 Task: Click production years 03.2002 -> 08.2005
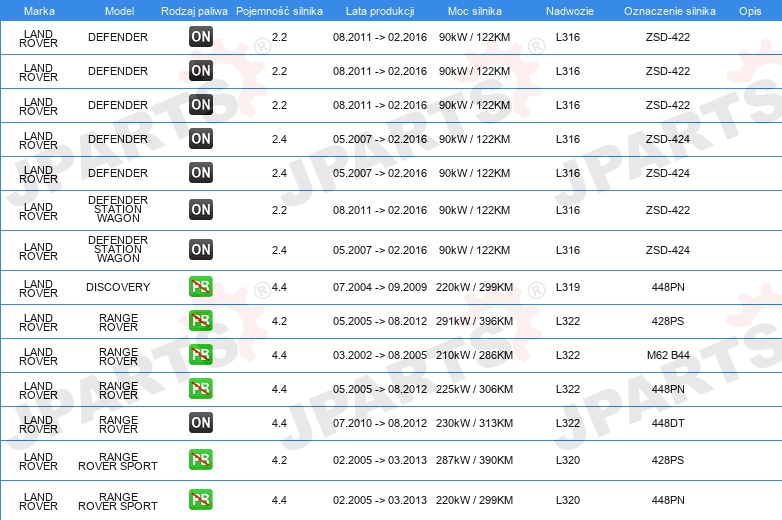(x=380, y=355)
